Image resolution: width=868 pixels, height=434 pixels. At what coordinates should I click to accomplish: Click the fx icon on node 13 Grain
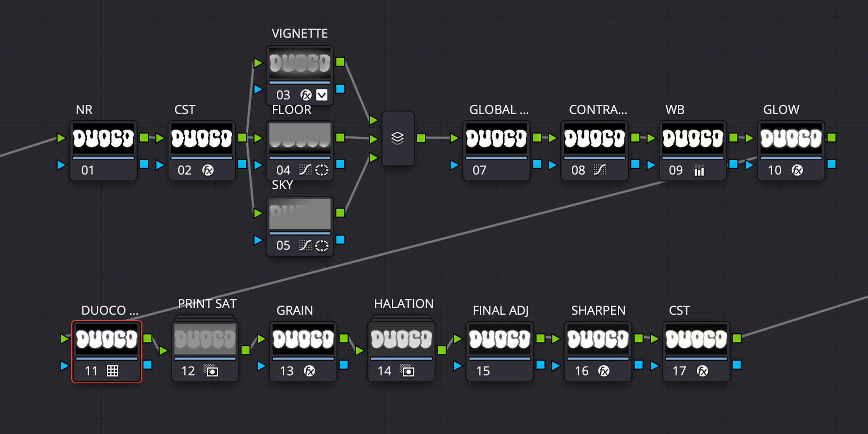pos(309,371)
